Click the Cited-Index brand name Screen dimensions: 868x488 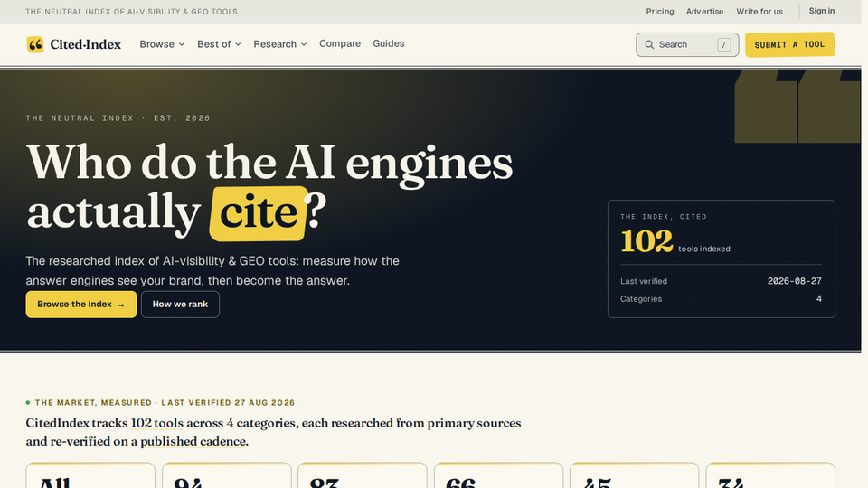click(x=85, y=45)
